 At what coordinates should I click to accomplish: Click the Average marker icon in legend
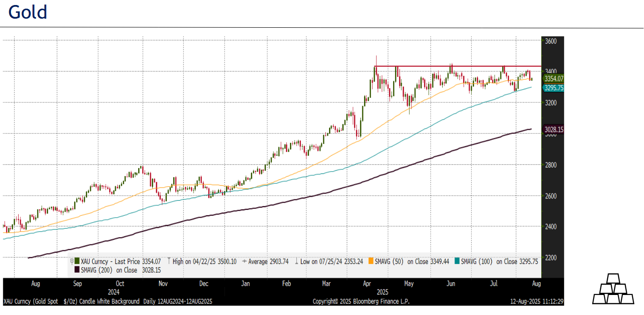coord(244,261)
